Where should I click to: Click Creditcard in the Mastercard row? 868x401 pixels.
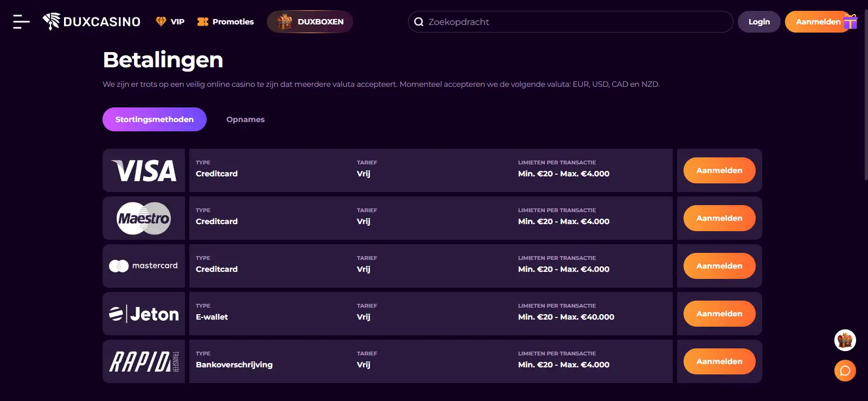216,269
